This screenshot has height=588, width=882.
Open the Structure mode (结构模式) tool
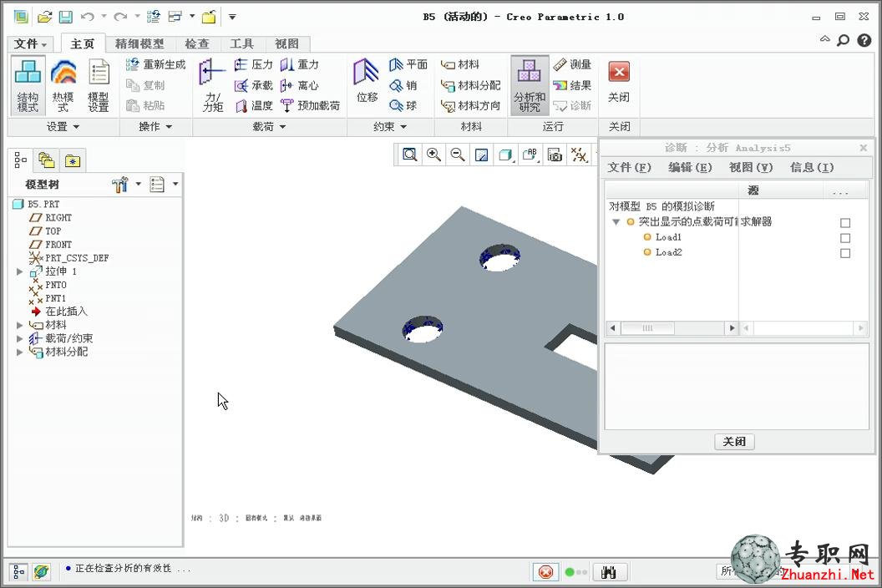tap(28, 85)
